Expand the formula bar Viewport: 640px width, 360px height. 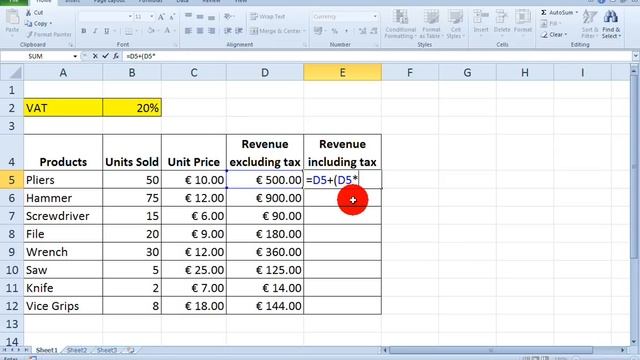click(636, 56)
